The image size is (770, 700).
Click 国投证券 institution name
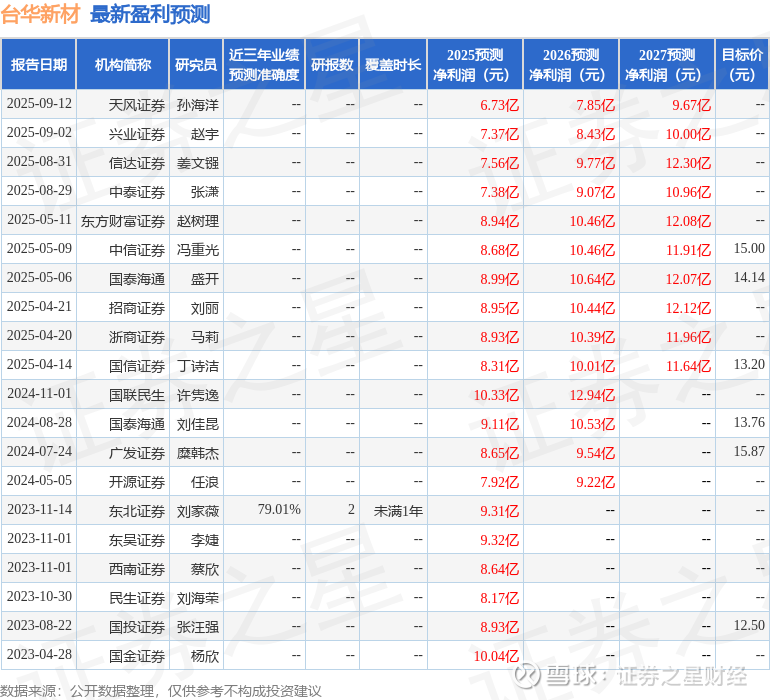137,627
